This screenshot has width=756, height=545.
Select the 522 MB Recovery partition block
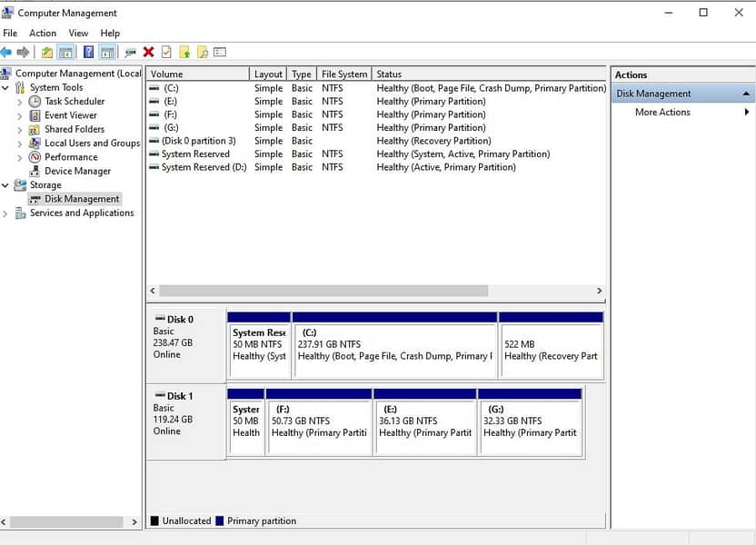551,345
